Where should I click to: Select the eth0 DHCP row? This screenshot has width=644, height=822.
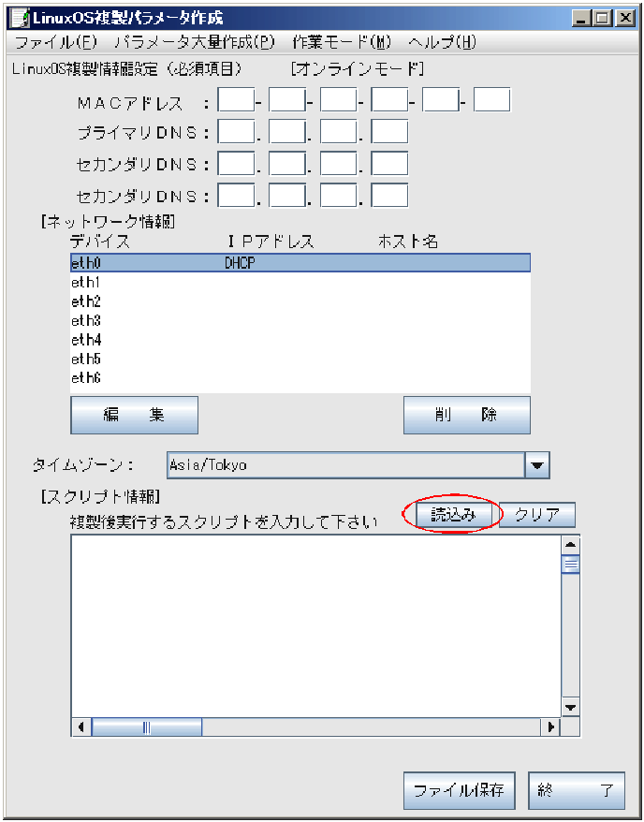click(300, 263)
